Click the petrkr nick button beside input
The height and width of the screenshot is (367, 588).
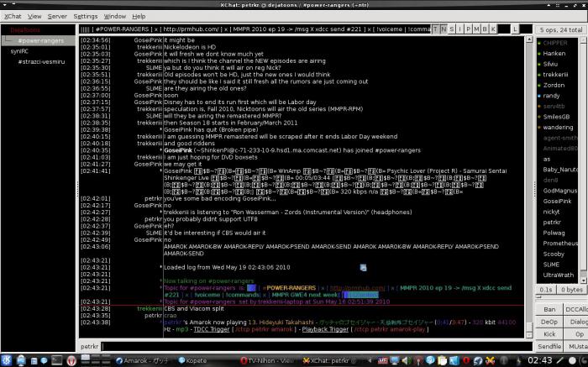(x=89, y=346)
